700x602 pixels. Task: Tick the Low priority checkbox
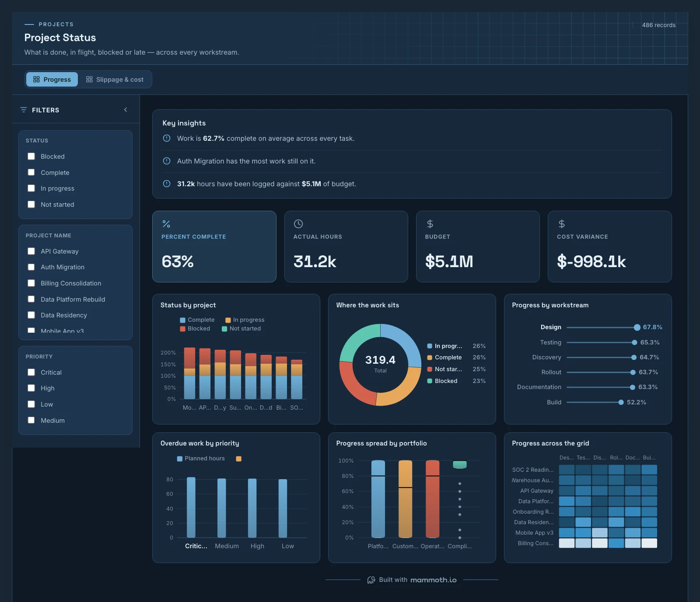31,404
